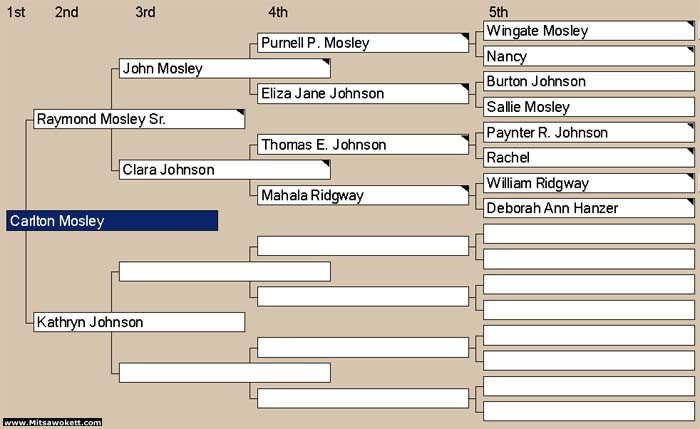Viewport: 700px width, 429px height.
Task: Click the corner marker on Clara Johnson box
Action: [326, 164]
